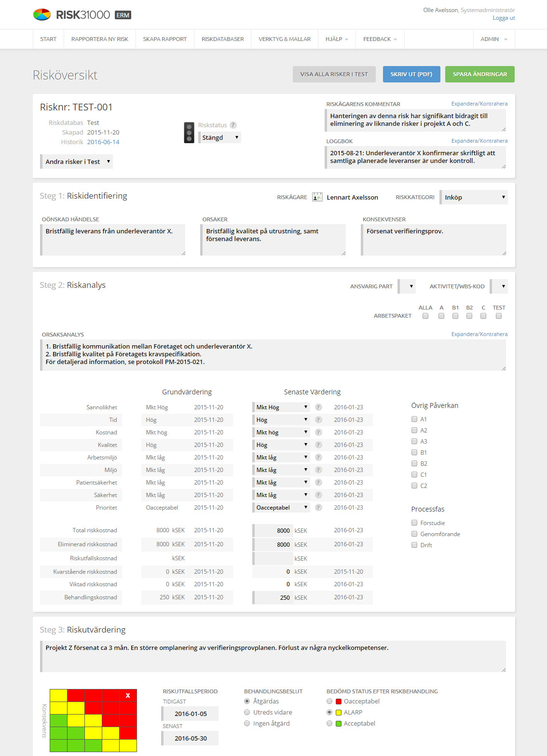The width and height of the screenshot is (547, 756).
Task: Click the risk owner contact card icon
Action: click(x=317, y=197)
